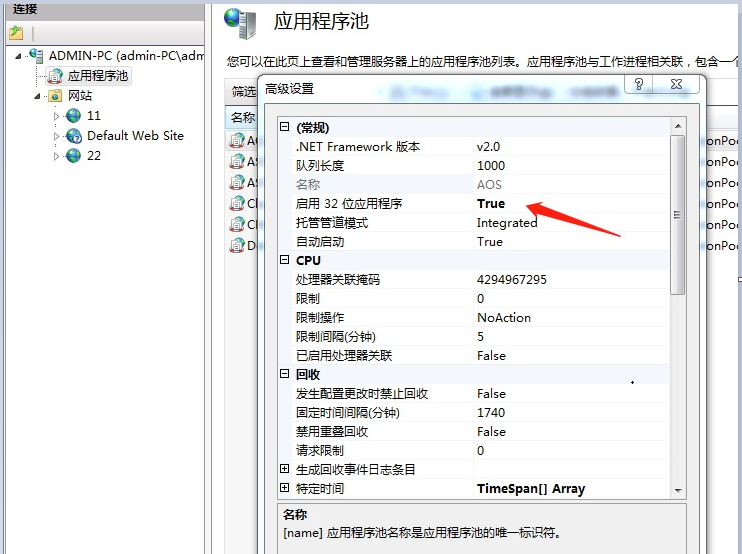Collapse the CPU property section
The height and width of the screenshot is (554, 742).
pos(284,260)
